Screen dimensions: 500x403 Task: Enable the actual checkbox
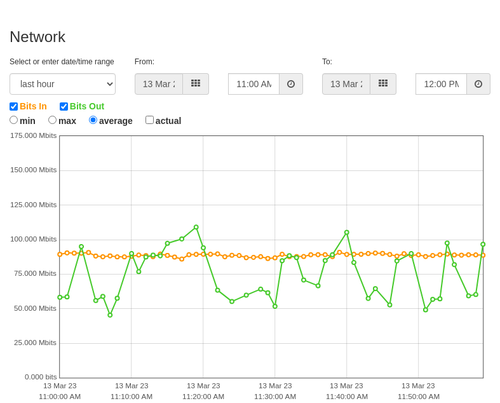[150, 120]
